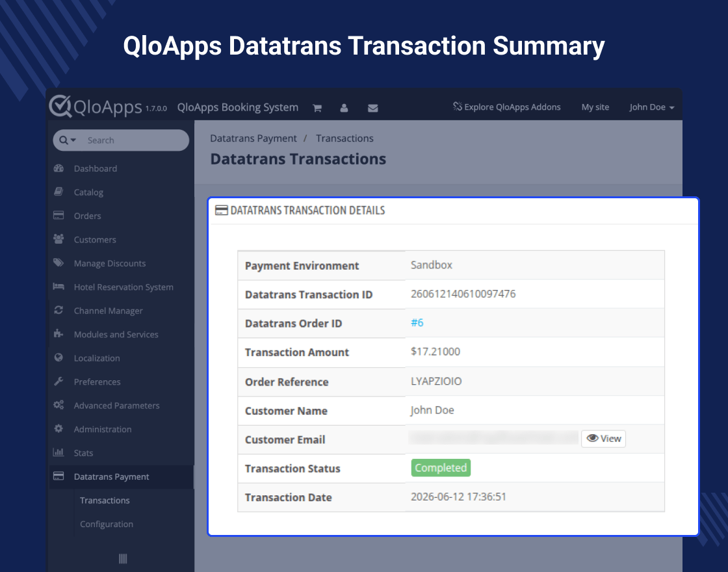The image size is (728, 572).
Task: Click the Preferences wrench icon
Action: (x=58, y=381)
